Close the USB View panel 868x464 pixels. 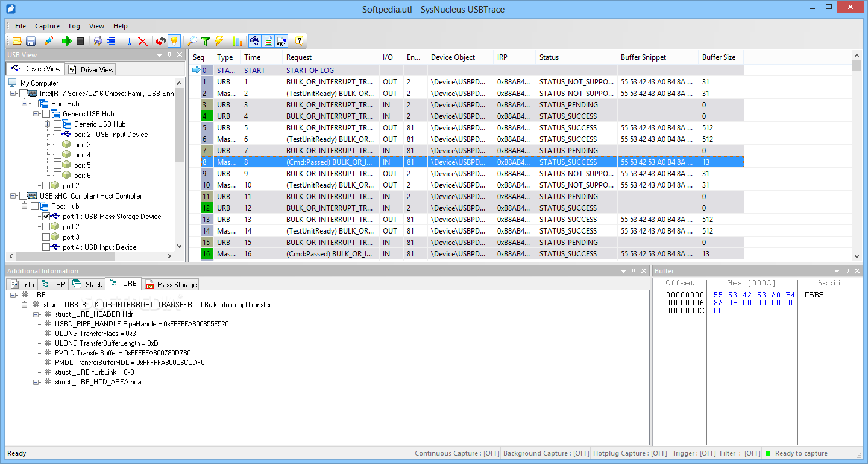coord(180,55)
